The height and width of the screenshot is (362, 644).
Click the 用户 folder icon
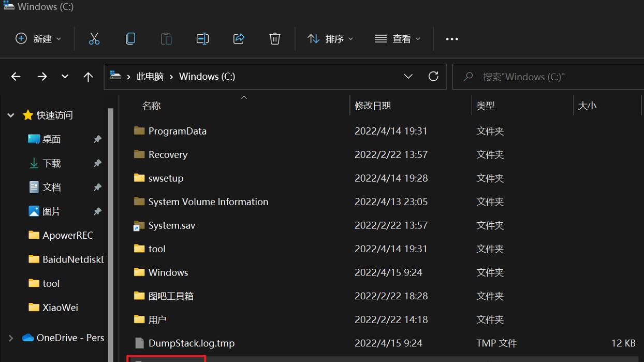[139, 320]
